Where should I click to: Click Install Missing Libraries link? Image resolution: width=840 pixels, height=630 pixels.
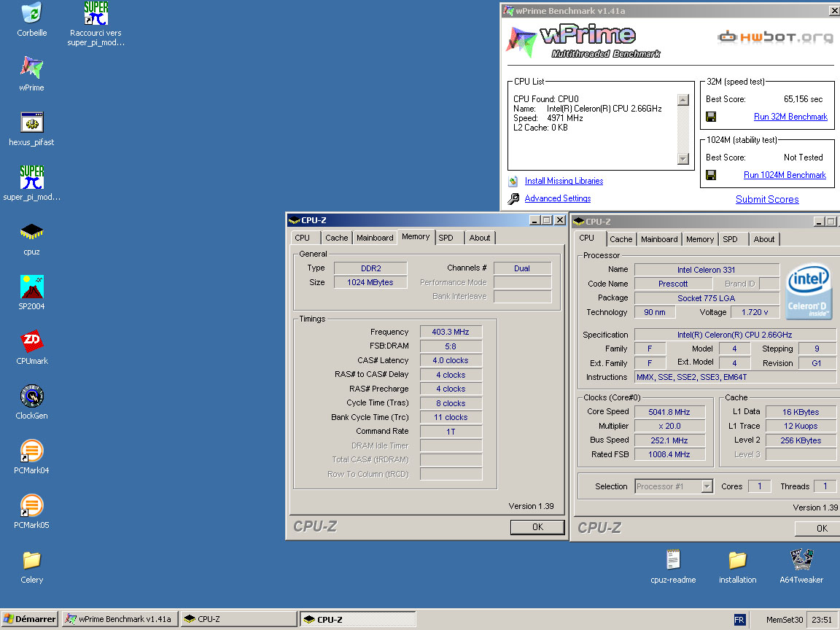[x=564, y=181]
